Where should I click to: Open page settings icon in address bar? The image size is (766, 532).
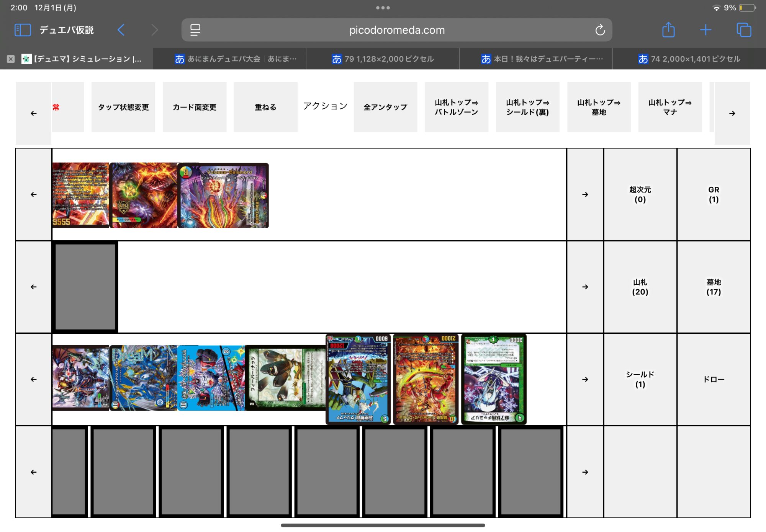coord(195,30)
